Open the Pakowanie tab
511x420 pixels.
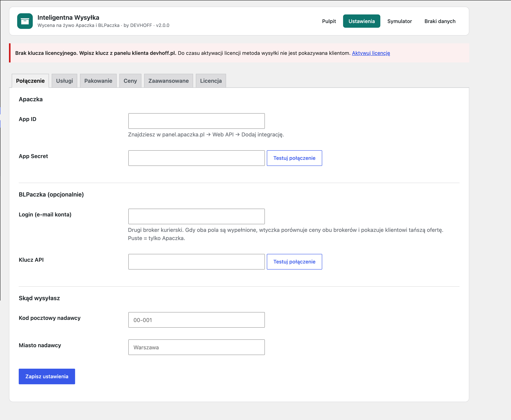pyautogui.click(x=98, y=81)
